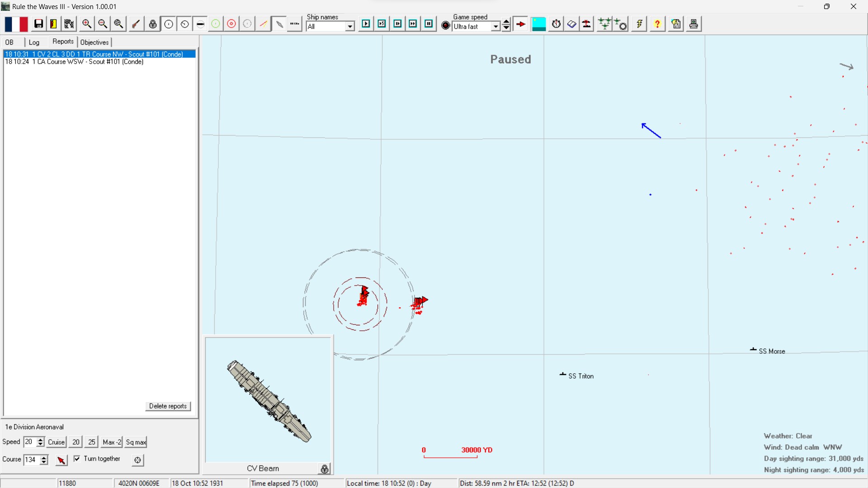Open the blue book icon
The height and width of the screenshot is (488, 868).
coord(572,24)
